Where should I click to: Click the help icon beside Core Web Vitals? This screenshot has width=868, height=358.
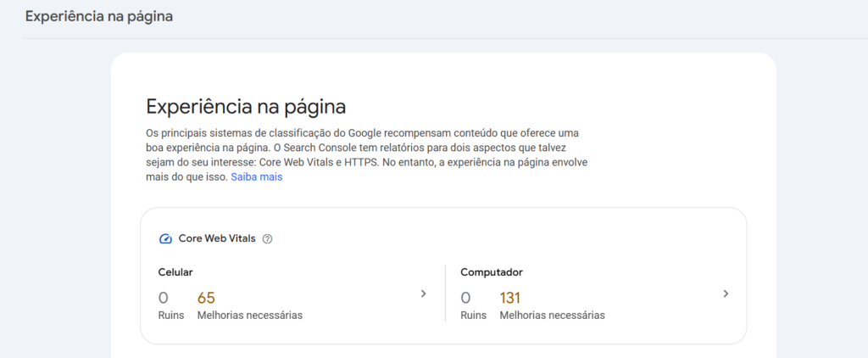(x=268, y=239)
